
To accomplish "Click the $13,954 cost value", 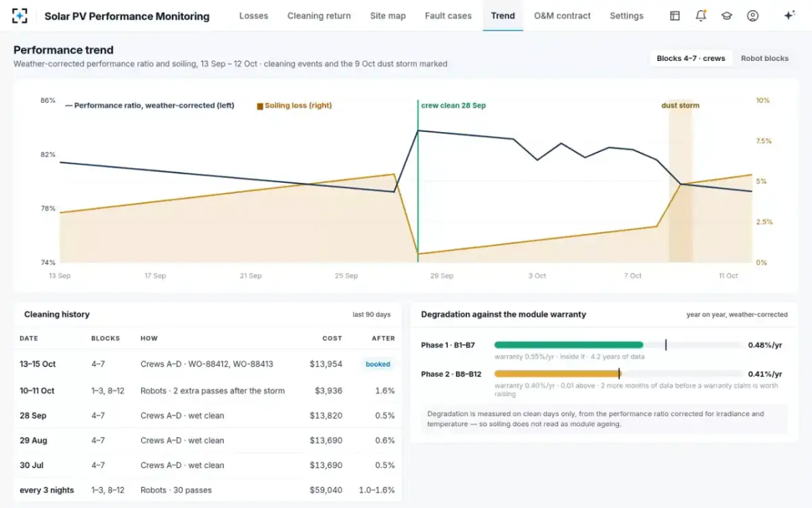I will pyautogui.click(x=326, y=364).
